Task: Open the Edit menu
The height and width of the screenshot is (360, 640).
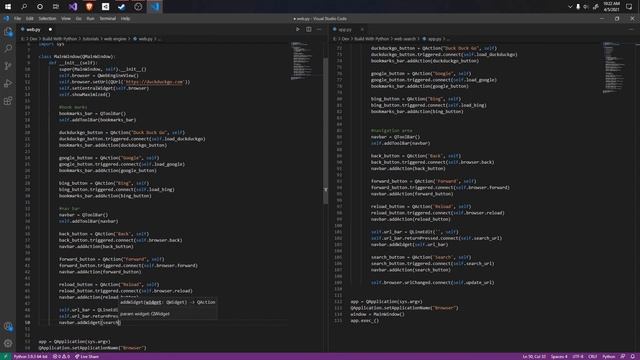Action: point(30,18)
